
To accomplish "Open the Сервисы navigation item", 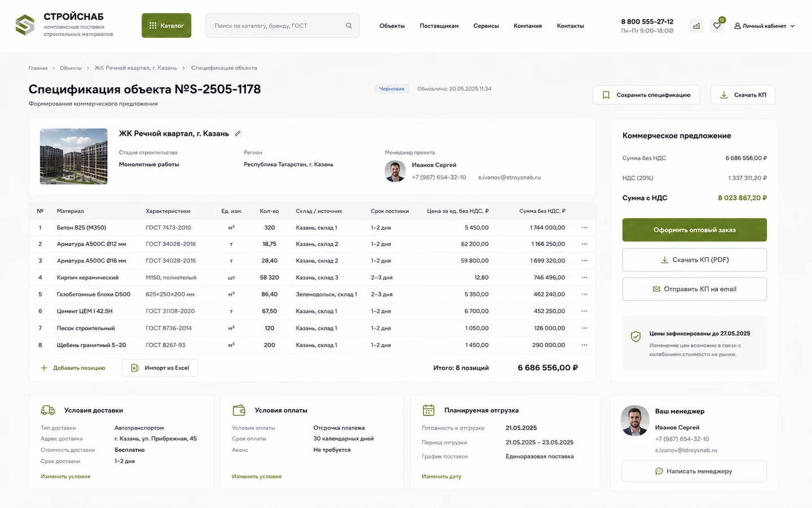I will click(x=486, y=26).
